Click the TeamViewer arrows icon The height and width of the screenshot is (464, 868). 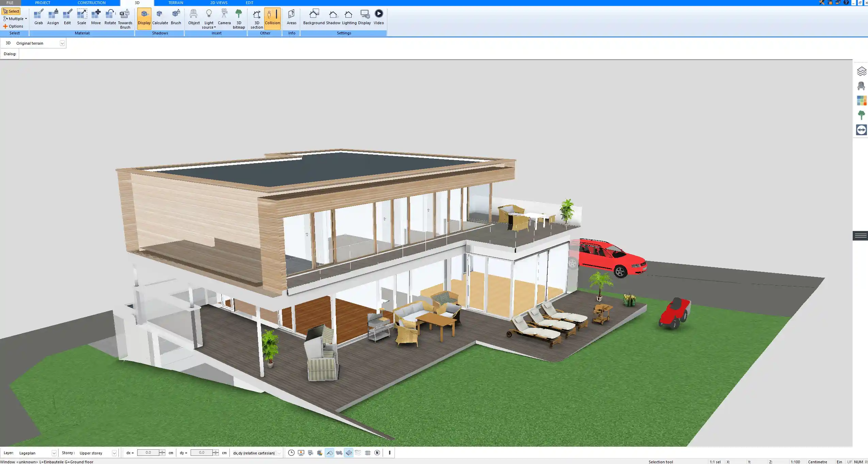pyautogui.click(x=862, y=130)
